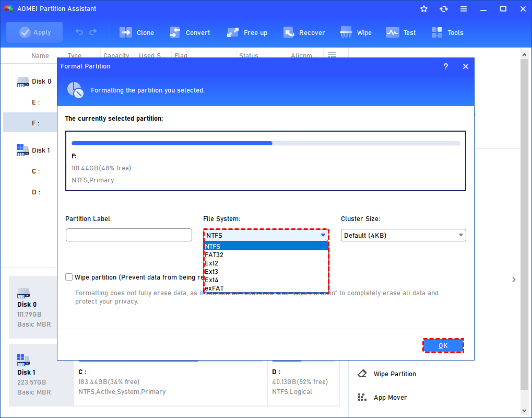Select partition C: in the list
The width and height of the screenshot is (532, 418).
click(36, 171)
